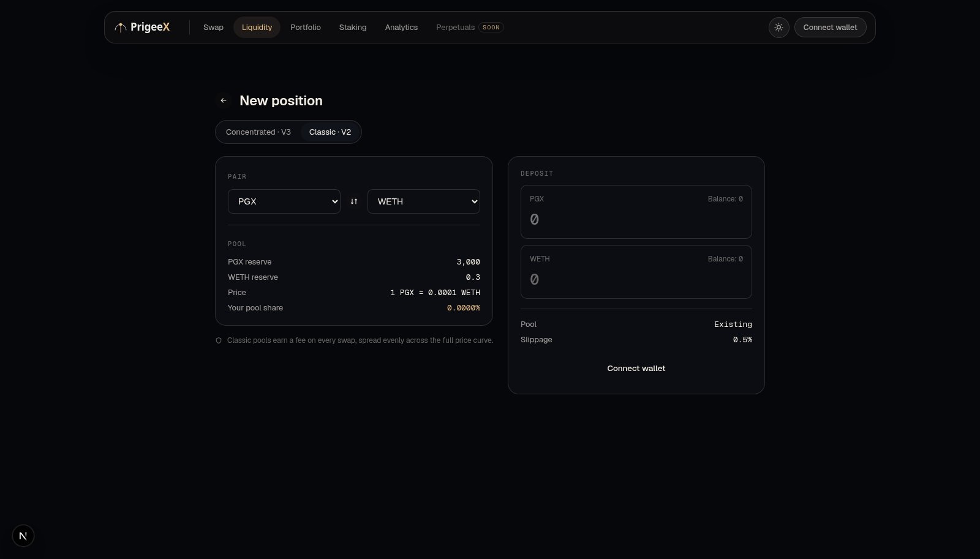Screen dimensions: 980x559
Task: Click the PGX Balance: 0 label
Action: tap(725, 199)
